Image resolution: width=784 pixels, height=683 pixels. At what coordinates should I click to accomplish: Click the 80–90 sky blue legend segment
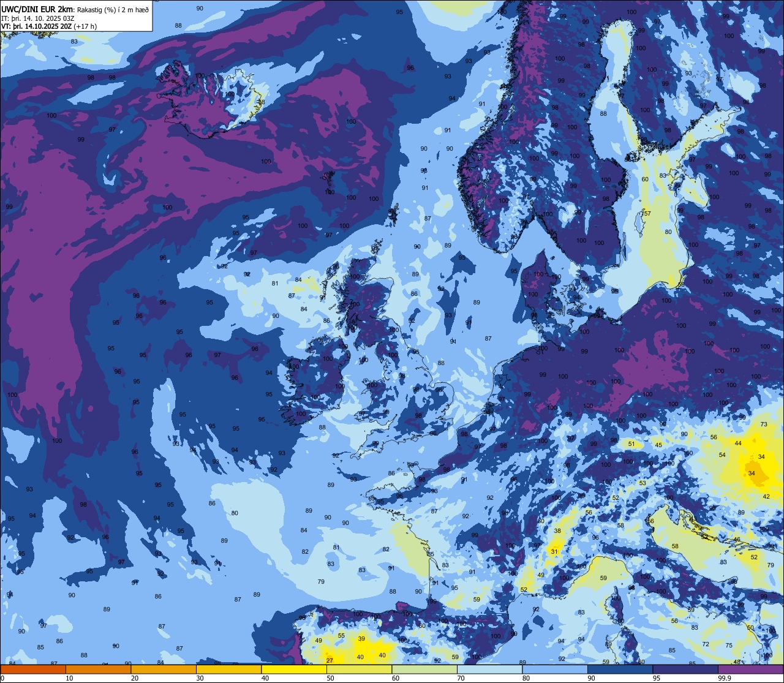[555, 670]
